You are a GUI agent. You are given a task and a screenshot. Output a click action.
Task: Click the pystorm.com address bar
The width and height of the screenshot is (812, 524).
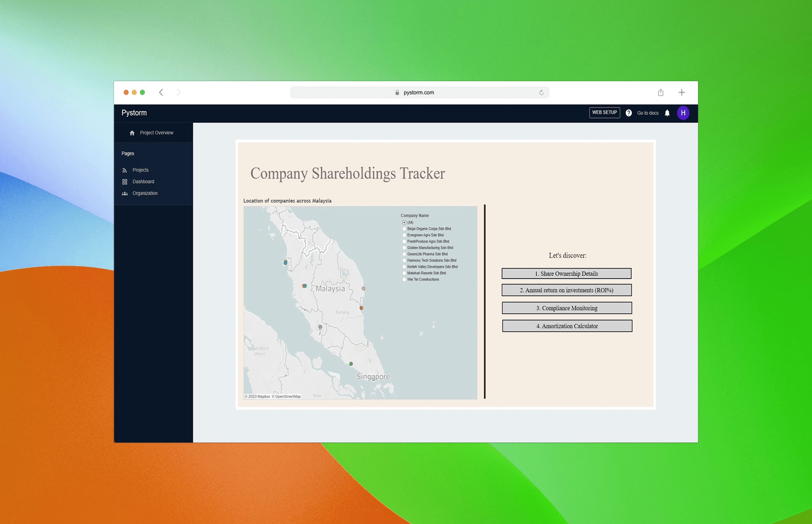pyautogui.click(x=418, y=93)
